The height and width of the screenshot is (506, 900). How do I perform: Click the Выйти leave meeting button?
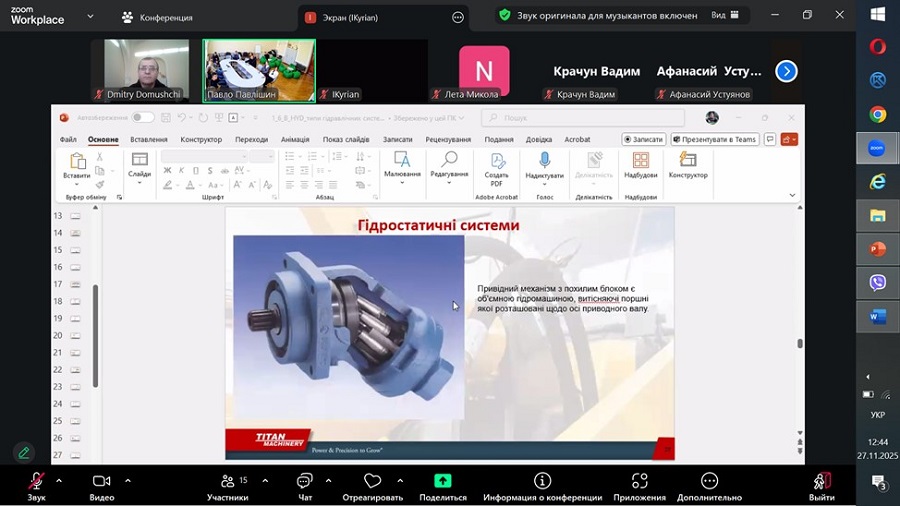821,483
